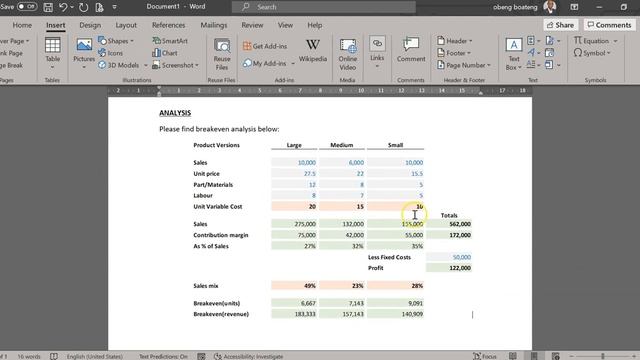This screenshot has width=640, height=360.
Task: Click the Undo arrow icon
Action: click(x=63, y=7)
